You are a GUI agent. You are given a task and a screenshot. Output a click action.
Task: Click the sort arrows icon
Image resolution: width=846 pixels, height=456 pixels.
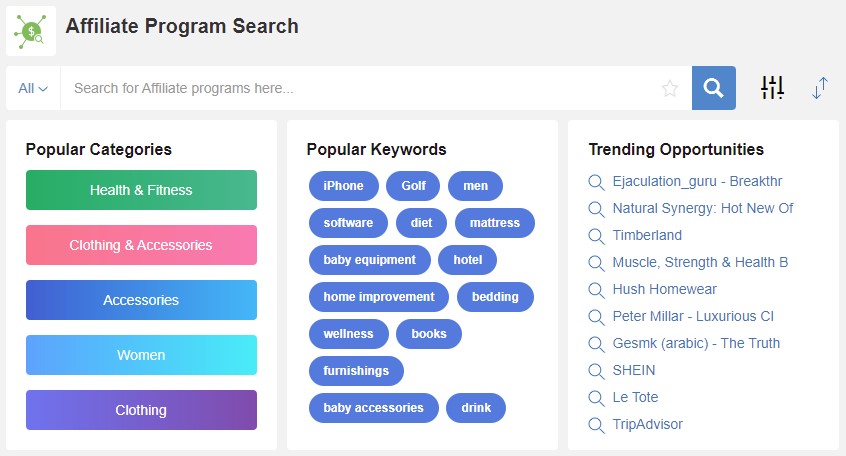pos(820,88)
